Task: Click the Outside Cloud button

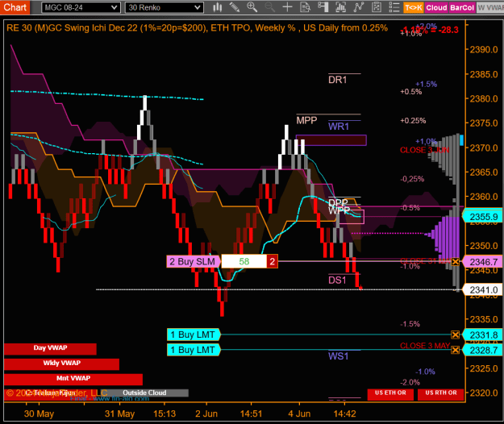Action: click(144, 393)
